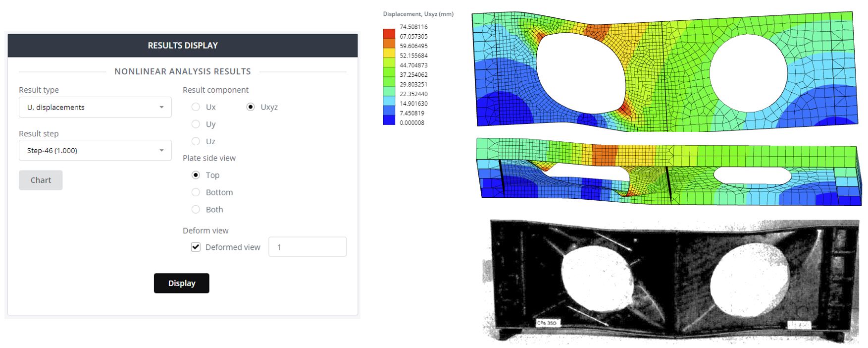Click the Display button

[x=181, y=283]
